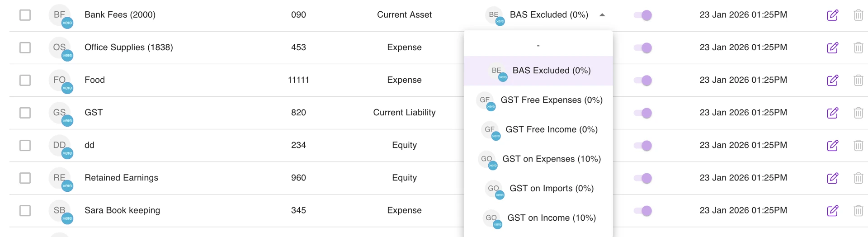868x237 pixels.
Task: Choose GST on Expenses (10%) option
Action: click(x=551, y=159)
